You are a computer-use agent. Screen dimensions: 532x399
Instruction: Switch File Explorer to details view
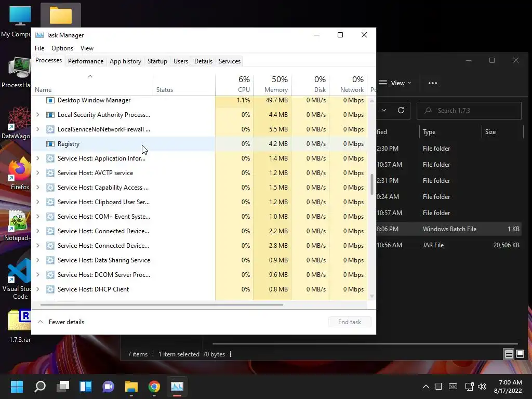509,354
